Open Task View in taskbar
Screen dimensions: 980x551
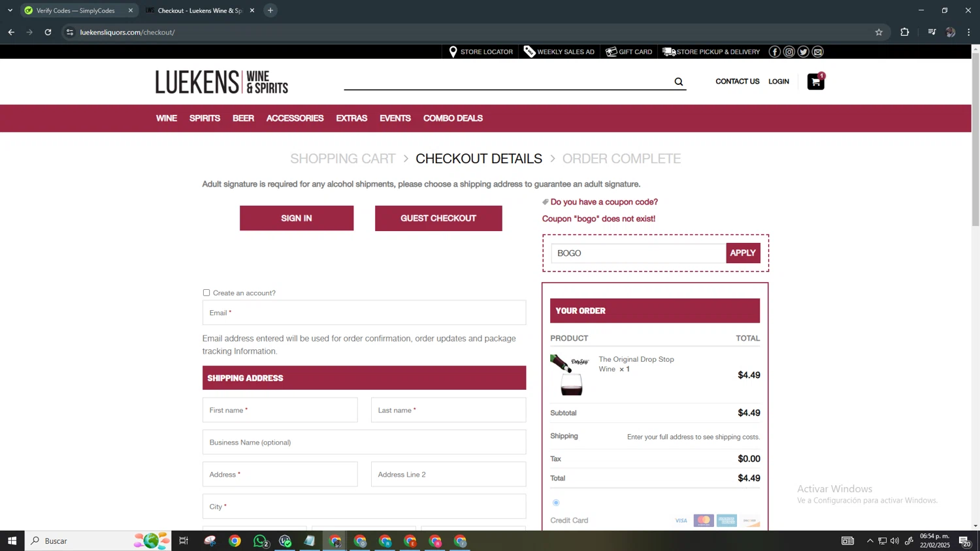(x=184, y=541)
